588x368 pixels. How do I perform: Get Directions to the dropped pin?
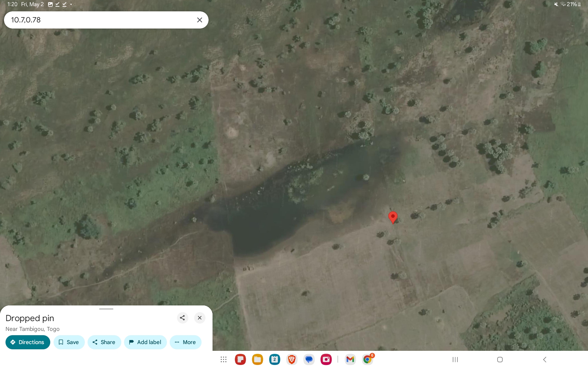click(28, 342)
